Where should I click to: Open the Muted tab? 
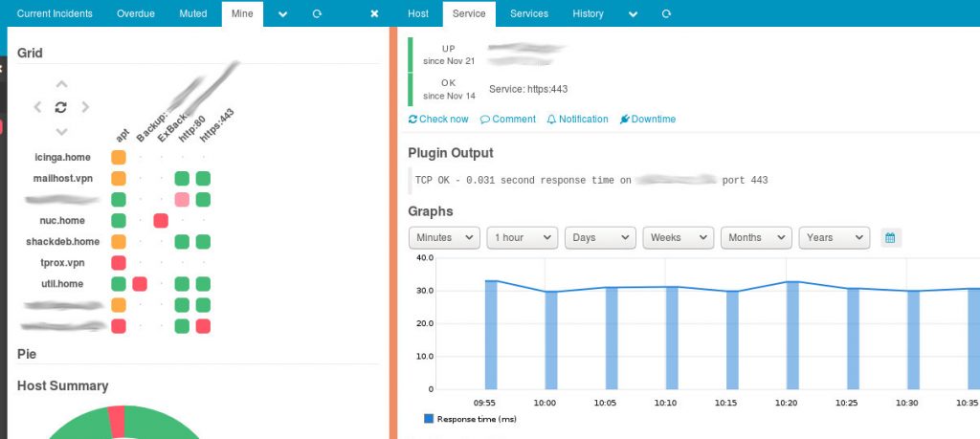click(x=193, y=13)
